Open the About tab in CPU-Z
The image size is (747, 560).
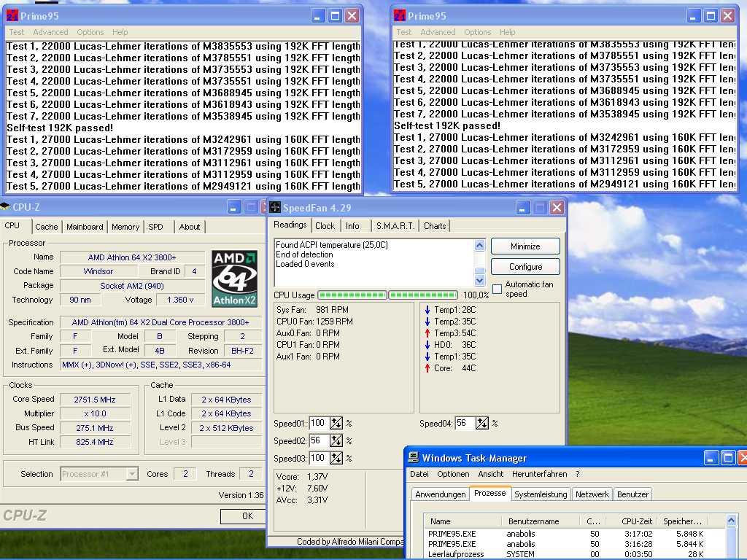[x=190, y=227]
